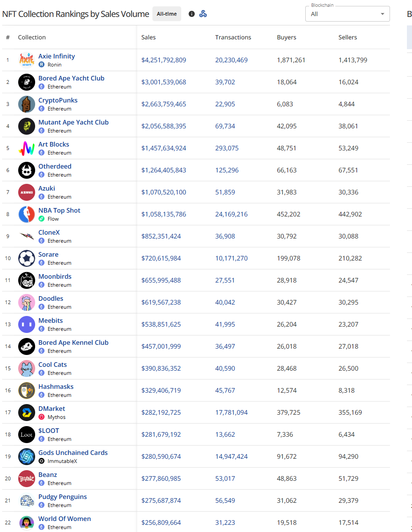Click the Axie Infinity collection logo

27,60
